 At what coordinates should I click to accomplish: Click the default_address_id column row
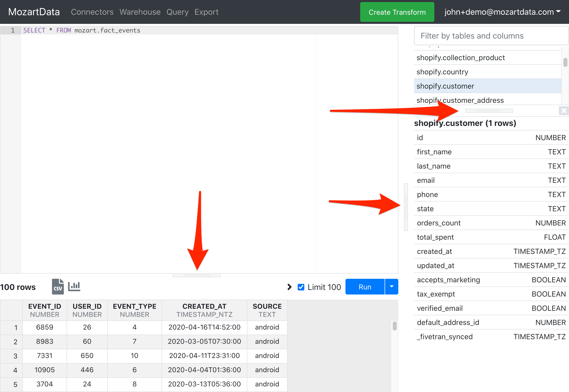(x=491, y=322)
